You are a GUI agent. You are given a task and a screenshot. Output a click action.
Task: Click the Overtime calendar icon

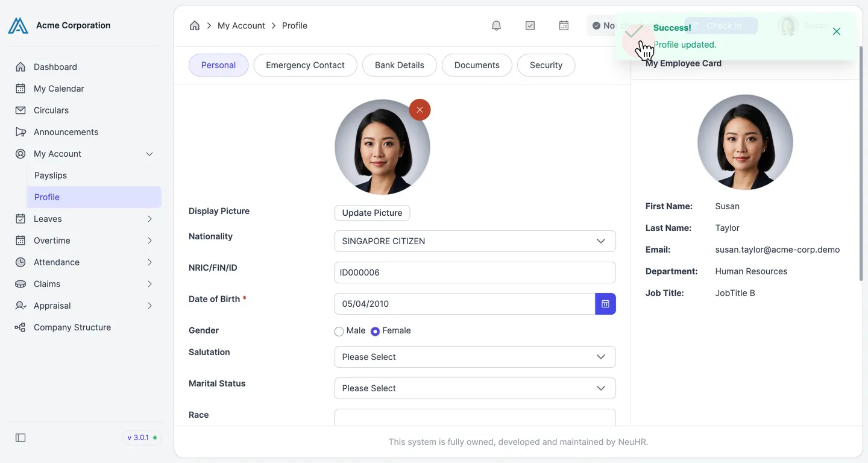tap(20, 241)
